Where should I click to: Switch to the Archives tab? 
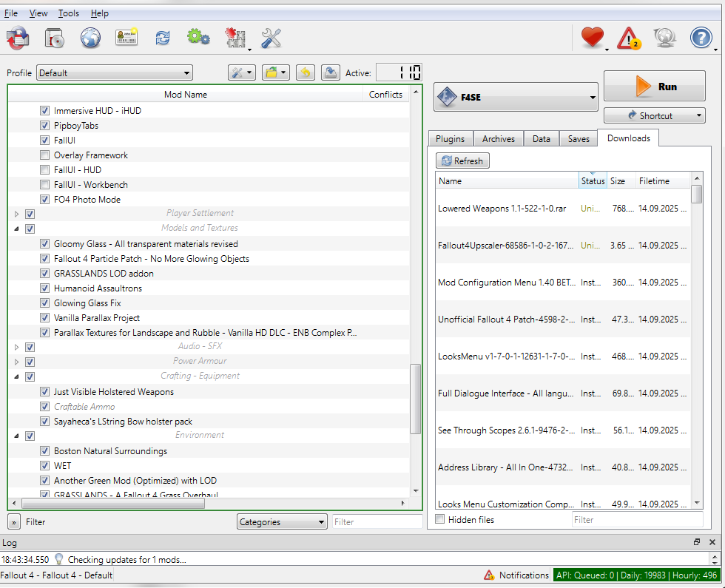[x=499, y=139]
